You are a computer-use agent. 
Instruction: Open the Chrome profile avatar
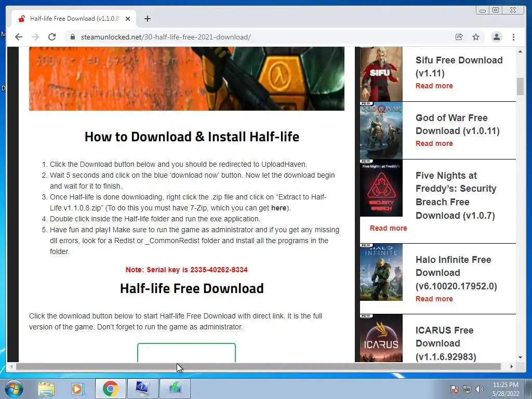tap(496, 37)
